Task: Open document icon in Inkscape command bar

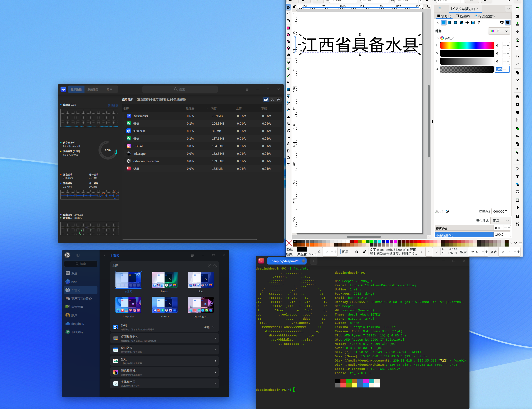Action: [517, 16]
